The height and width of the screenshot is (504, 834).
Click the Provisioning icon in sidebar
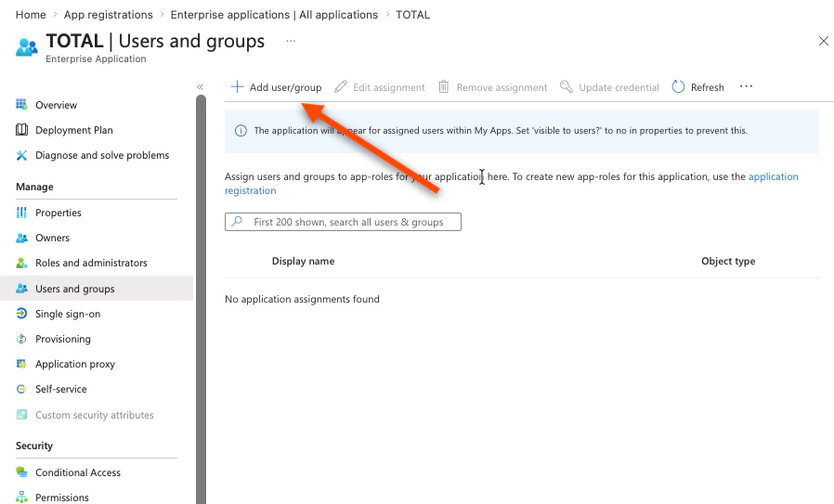(x=21, y=339)
